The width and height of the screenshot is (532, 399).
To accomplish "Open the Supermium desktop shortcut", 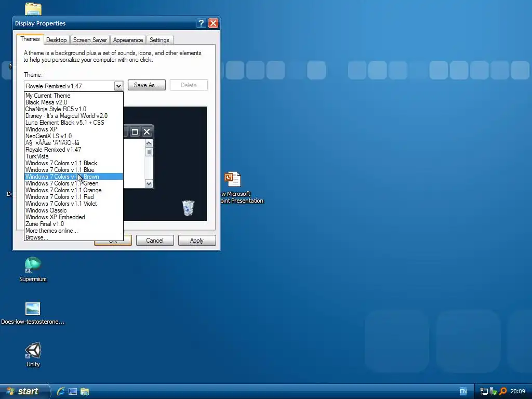I will [x=33, y=265].
